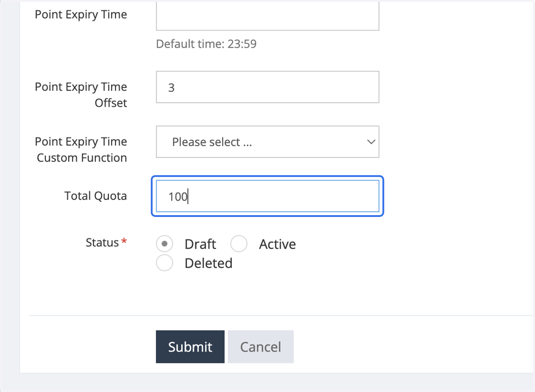
Task: Select the Active status radio button
Action: coord(239,244)
